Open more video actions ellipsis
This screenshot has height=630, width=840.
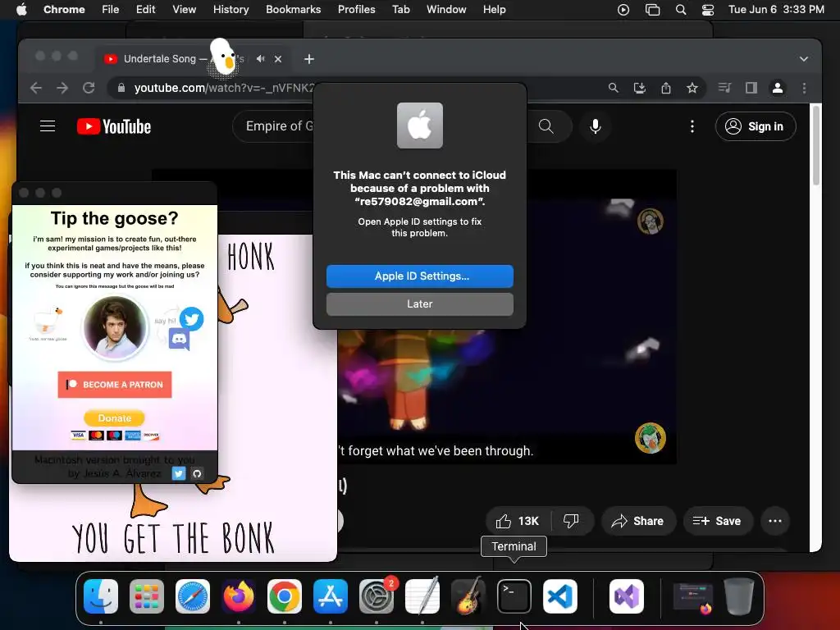tap(775, 521)
